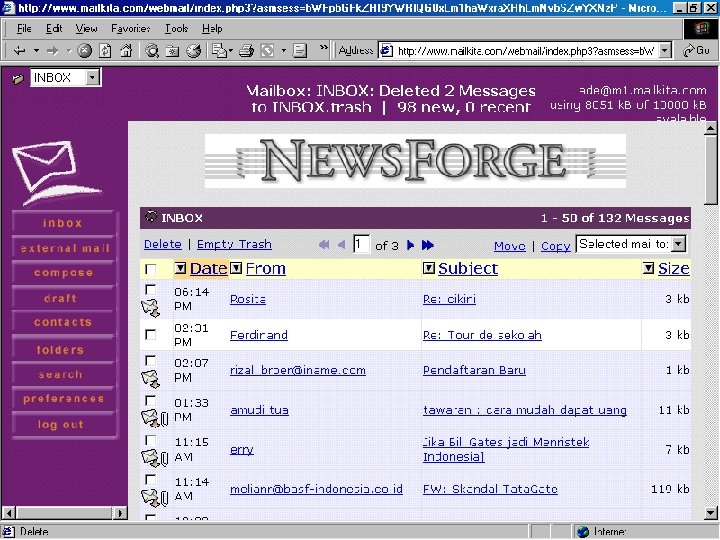Click the browser Forward arrow
The height and width of the screenshot is (540, 720).
53,51
